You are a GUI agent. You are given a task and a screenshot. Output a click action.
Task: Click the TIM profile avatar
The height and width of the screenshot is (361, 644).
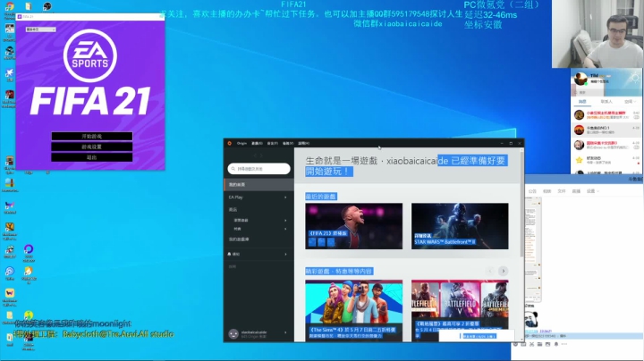(580, 79)
